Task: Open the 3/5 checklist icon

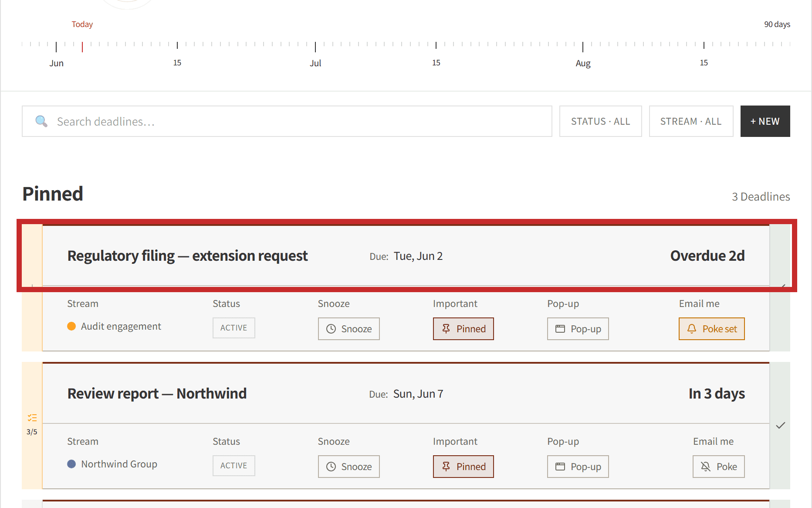Action: pyautogui.click(x=32, y=418)
